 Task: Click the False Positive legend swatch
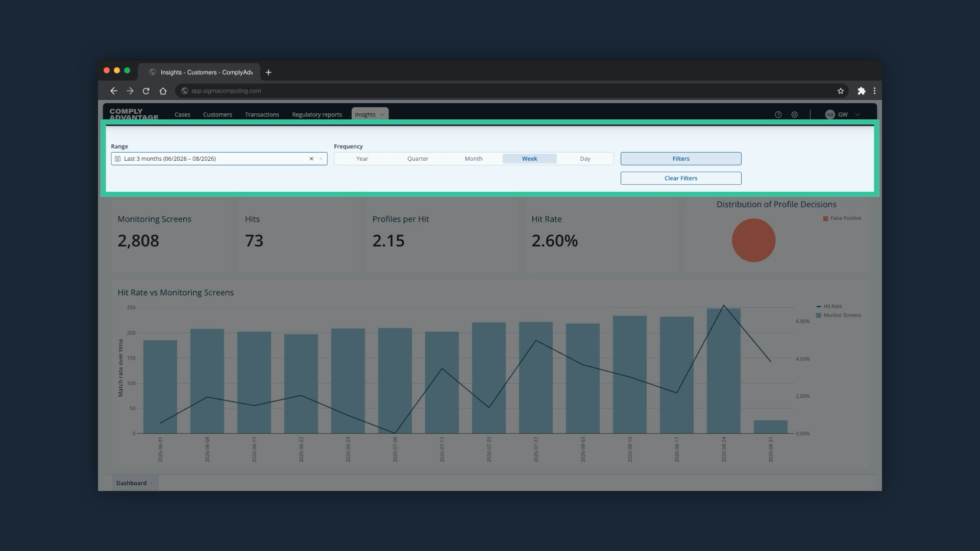825,218
